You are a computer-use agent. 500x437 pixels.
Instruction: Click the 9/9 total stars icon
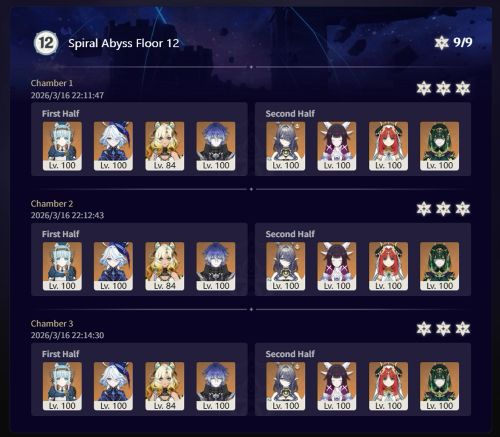click(442, 43)
